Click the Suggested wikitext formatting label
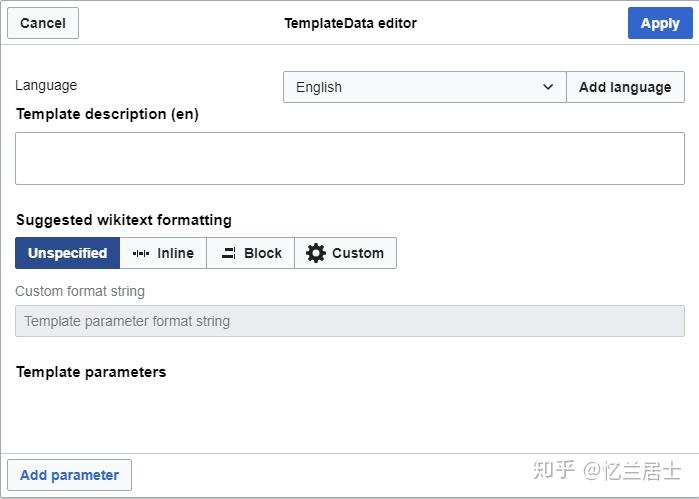 click(123, 220)
